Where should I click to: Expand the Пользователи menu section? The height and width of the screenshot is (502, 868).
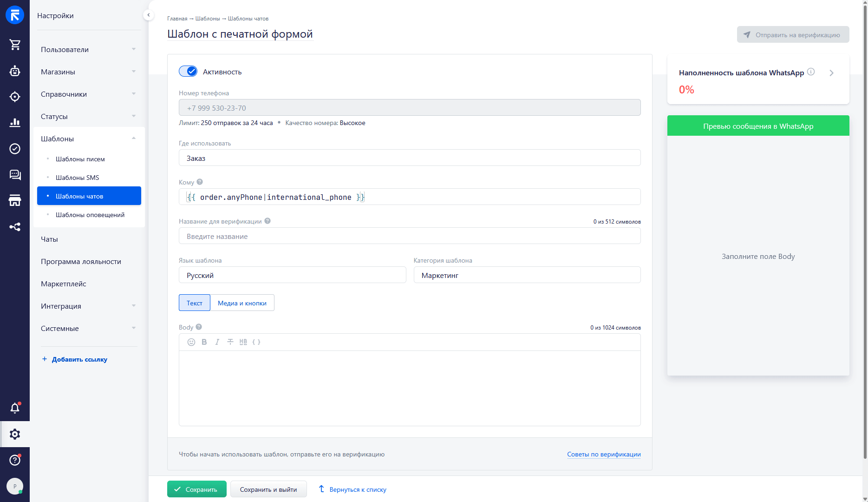coord(88,49)
